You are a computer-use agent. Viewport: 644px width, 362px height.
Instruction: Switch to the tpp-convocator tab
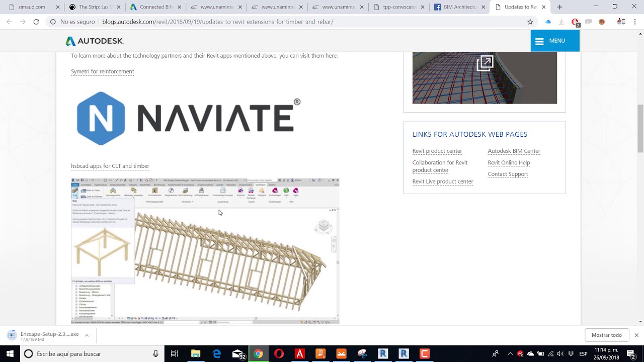(399, 7)
